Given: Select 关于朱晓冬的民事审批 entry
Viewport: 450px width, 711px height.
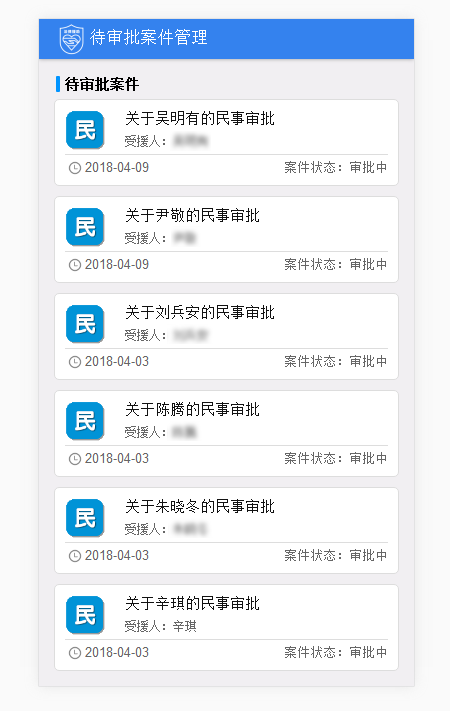Looking at the screenshot, I should (200, 507).
